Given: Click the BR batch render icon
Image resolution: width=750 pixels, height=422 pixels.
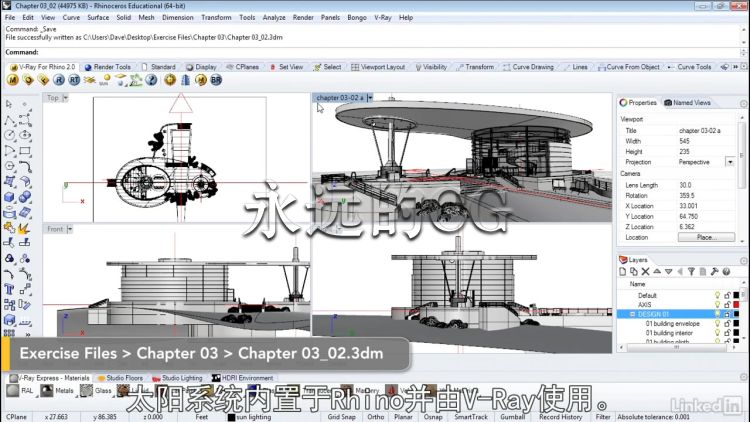Looking at the screenshot, I should (216, 80).
